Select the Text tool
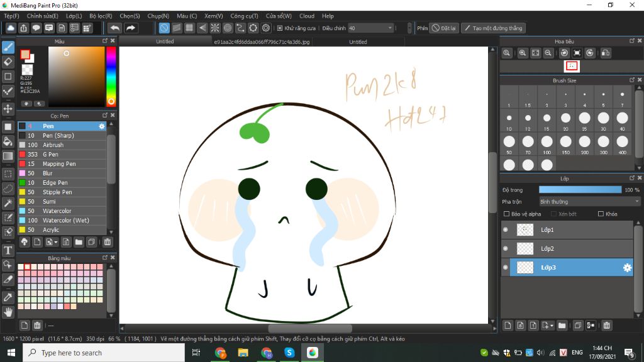The width and height of the screenshot is (644, 362). coord(8,250)
